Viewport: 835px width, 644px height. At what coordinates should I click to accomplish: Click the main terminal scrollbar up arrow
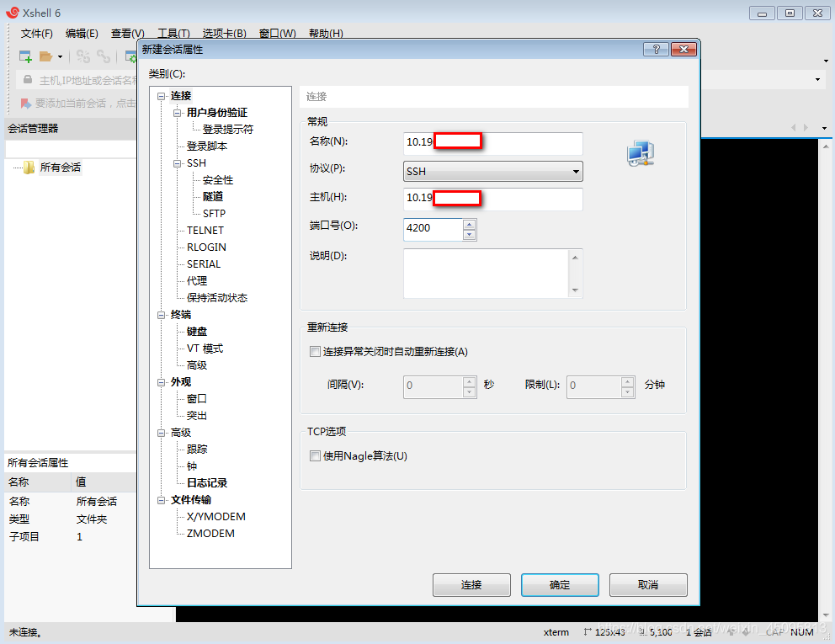pyautogui.click(x=826, y=146)
